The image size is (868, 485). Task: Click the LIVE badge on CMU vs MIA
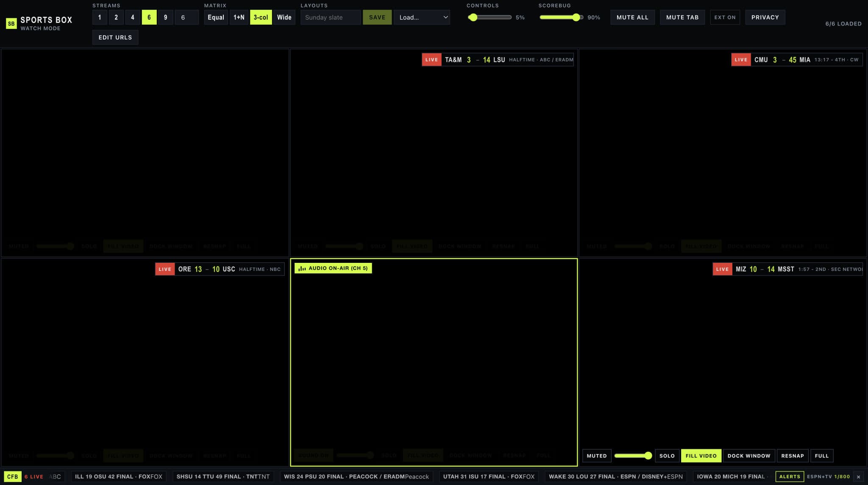click(741, 60)
